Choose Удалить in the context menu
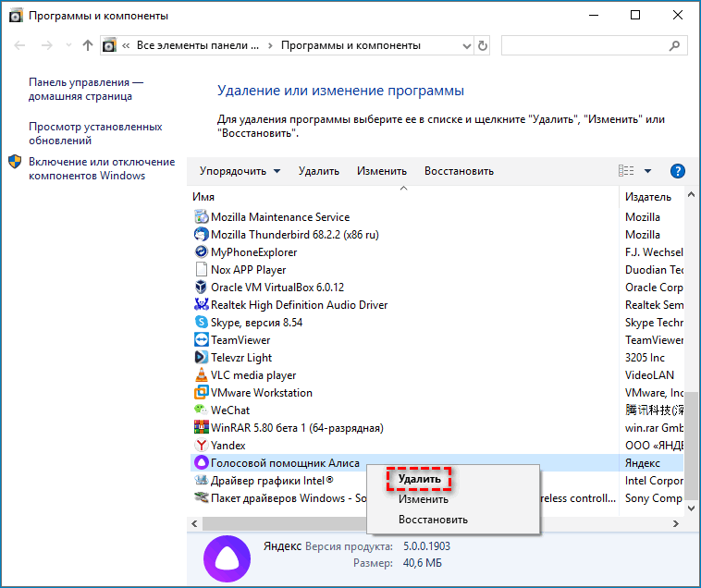 [419, 479]
